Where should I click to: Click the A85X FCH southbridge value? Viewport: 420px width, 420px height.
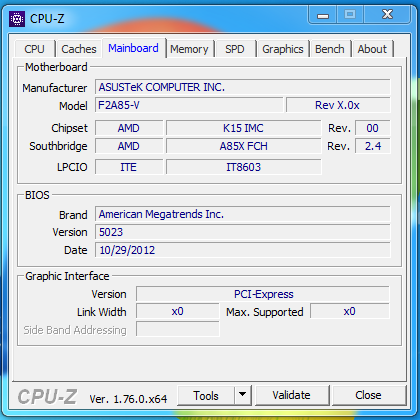click(x=243, y=146)
